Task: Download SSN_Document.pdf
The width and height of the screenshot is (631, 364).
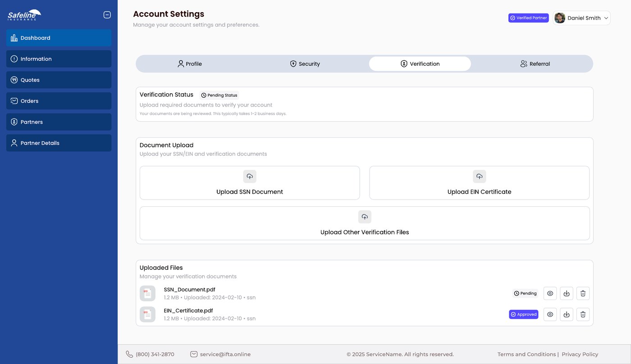Action: 567,293
